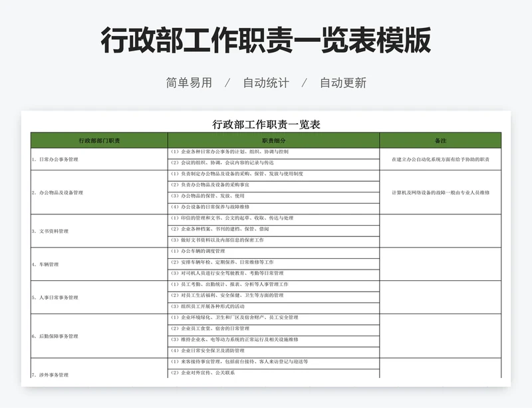Image resolution: width=532 pixels, height=408 pixels.
Task: Select remark 计算机及网络设备的故障一般由专业人员维修
Action: 440,192
